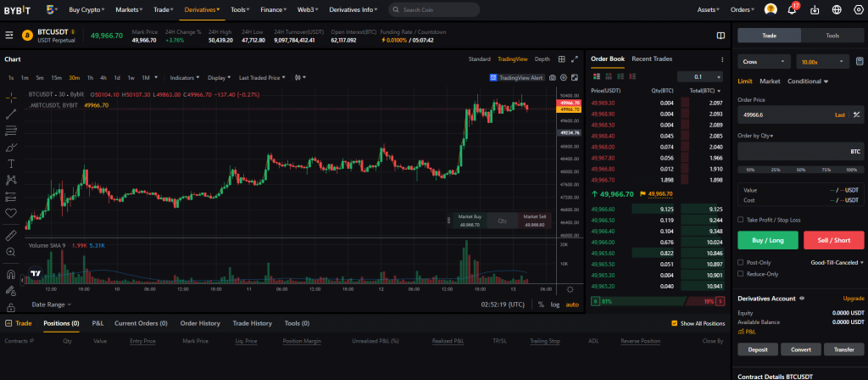
Task: Open site settings gear in header
Action: 858,9
